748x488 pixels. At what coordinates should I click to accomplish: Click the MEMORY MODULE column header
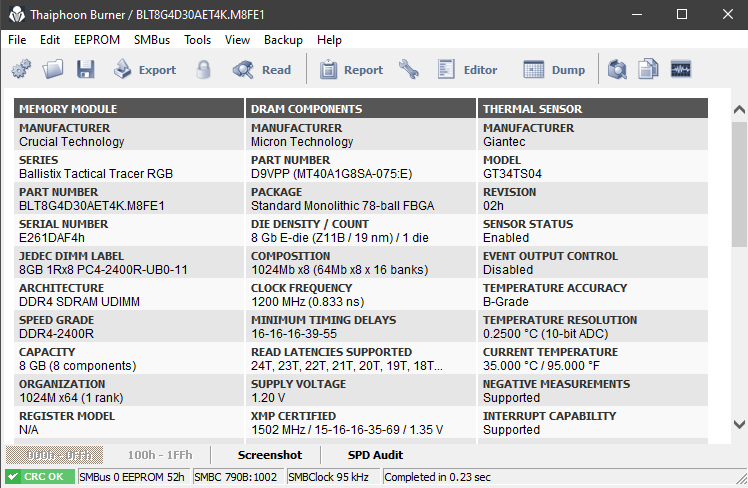tap(129, 109)
